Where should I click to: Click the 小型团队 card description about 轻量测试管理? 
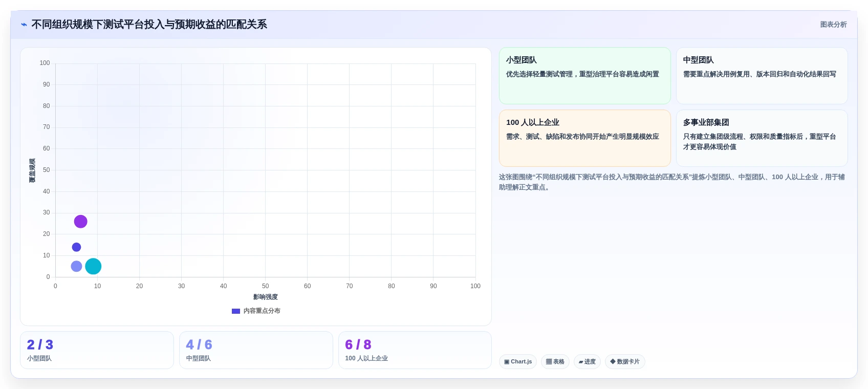click(582, 74)
